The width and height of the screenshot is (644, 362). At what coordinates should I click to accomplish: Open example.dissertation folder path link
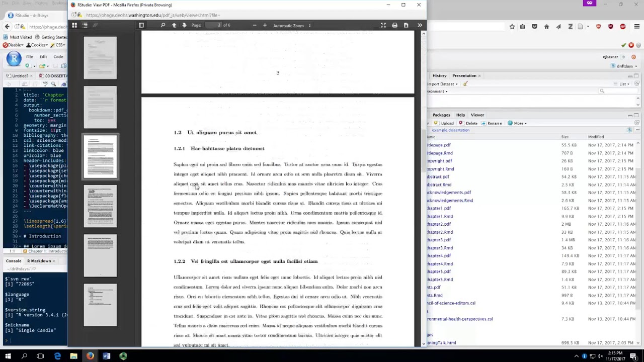point(450,130)
